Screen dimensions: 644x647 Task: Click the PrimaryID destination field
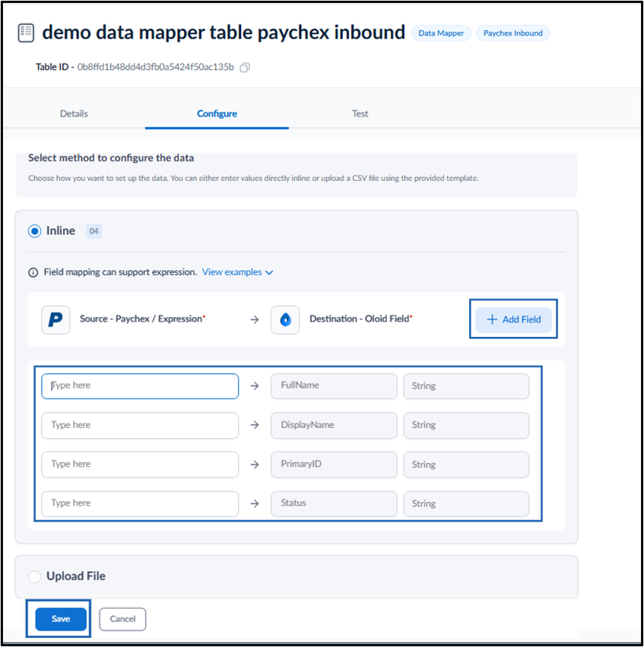[334, 465]
